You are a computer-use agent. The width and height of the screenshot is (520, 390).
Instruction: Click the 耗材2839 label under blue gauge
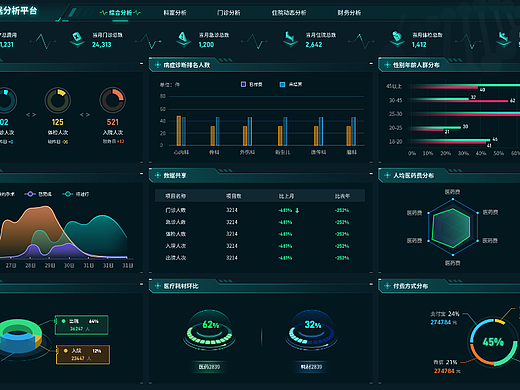(311, 367)
